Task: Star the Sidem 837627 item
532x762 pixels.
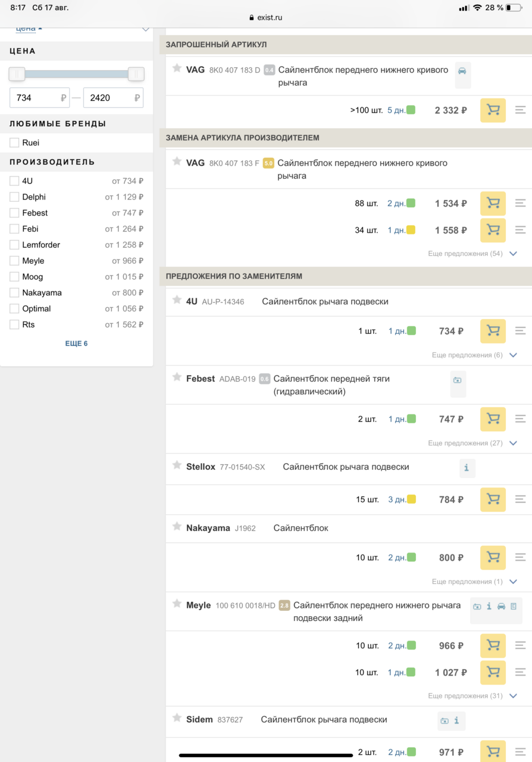Action: click(x=177, y=719)
